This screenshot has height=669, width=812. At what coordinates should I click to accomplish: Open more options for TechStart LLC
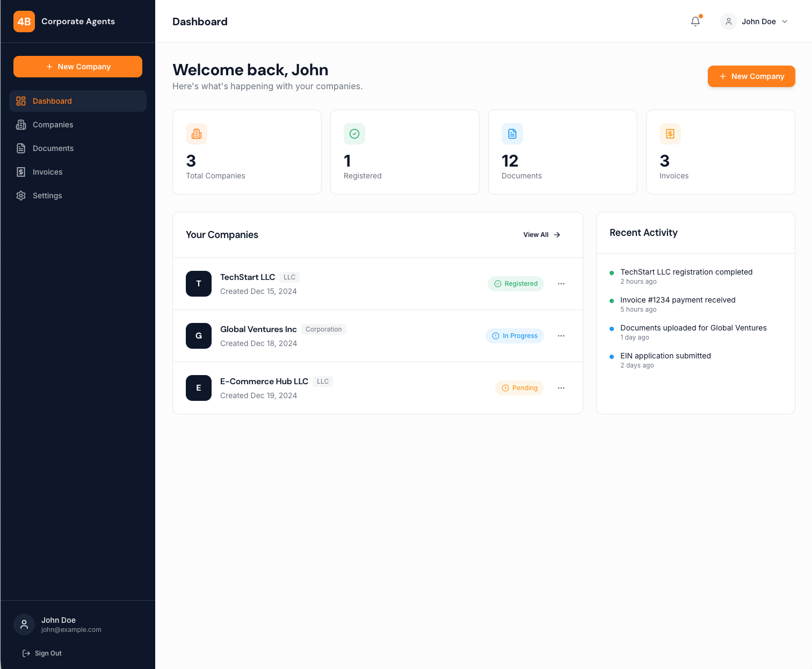pos(561,284)
